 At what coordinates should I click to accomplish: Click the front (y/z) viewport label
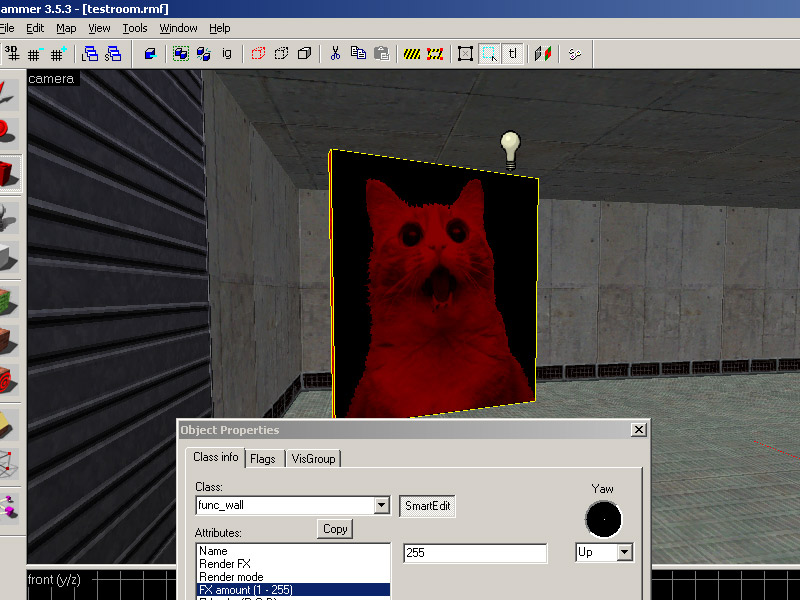[x=54, y=580]
